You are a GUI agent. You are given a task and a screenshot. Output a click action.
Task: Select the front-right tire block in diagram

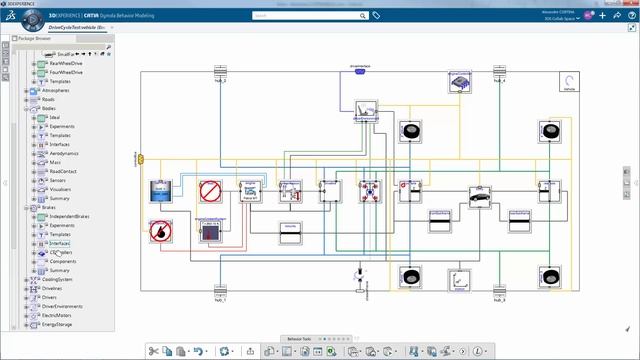tap(549, 131)
